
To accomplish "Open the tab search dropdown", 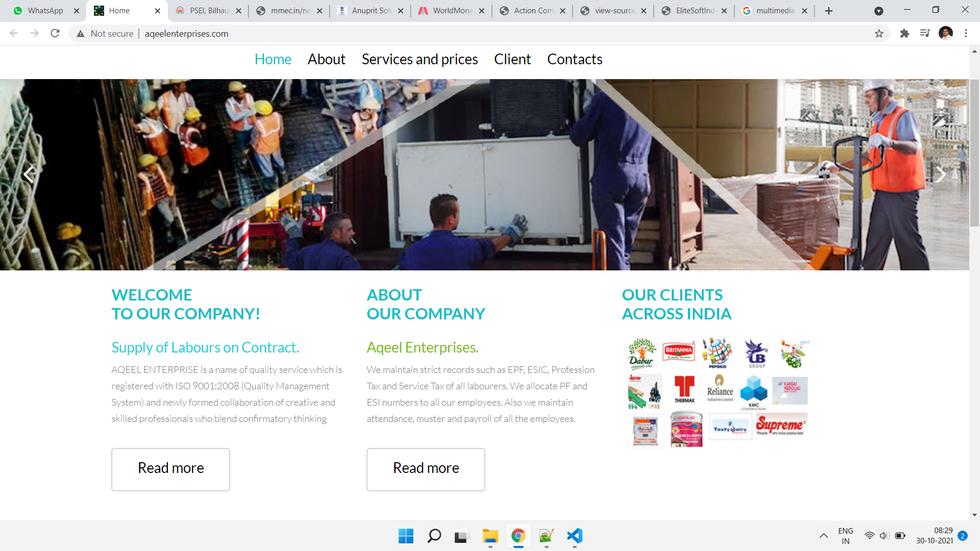I will 878,11.
